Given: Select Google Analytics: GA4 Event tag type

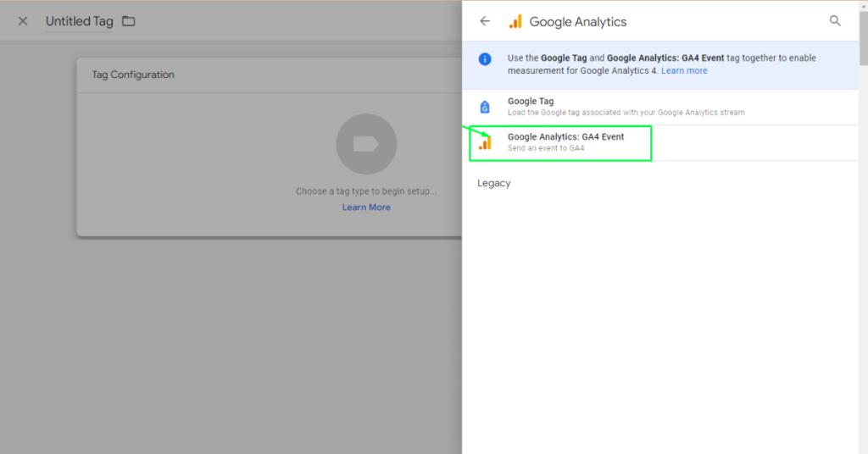Looking at the screenshot, I should tap(565, 137).
